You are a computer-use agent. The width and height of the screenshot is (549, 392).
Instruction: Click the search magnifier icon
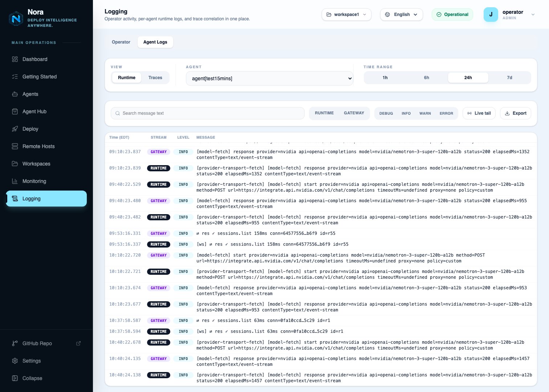(118, 113)
